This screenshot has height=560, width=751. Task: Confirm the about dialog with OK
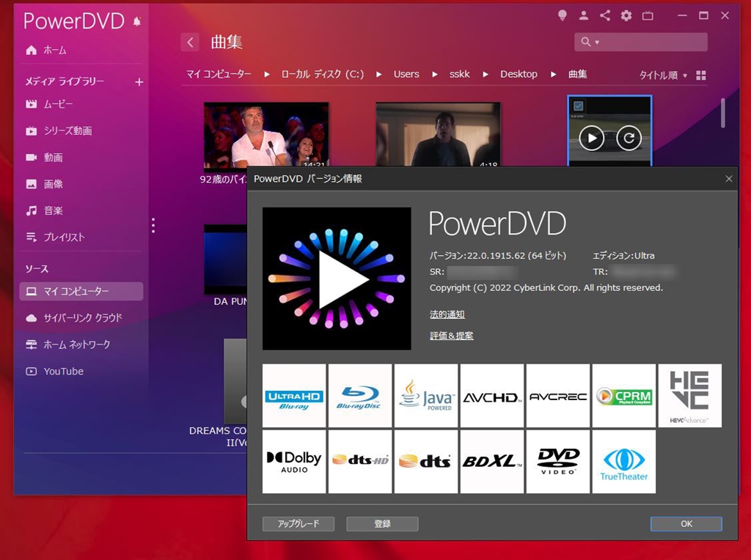pos(686,523)
